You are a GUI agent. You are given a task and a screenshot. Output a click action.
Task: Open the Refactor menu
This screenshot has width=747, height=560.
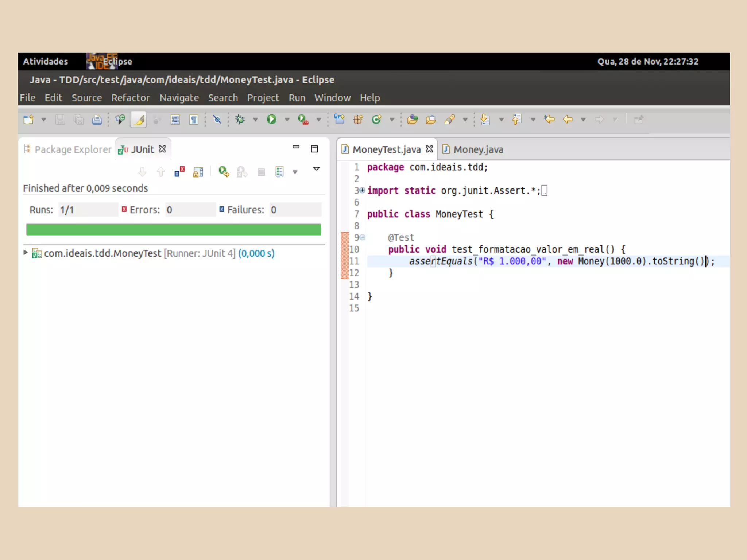130,98
